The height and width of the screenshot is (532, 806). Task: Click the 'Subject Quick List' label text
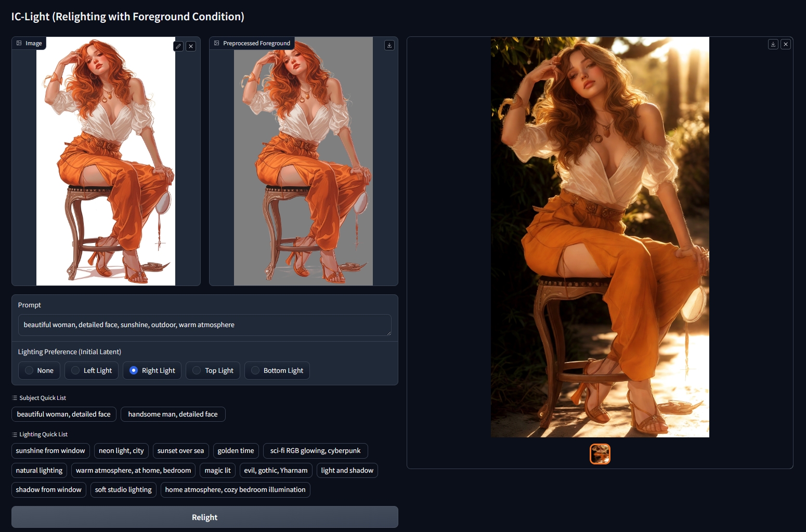pos(43,398)
